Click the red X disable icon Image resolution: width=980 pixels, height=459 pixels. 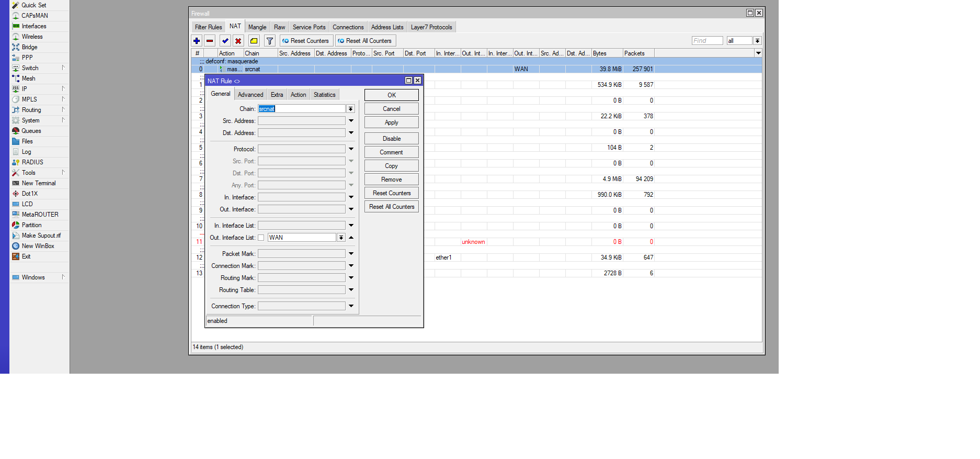238,41
